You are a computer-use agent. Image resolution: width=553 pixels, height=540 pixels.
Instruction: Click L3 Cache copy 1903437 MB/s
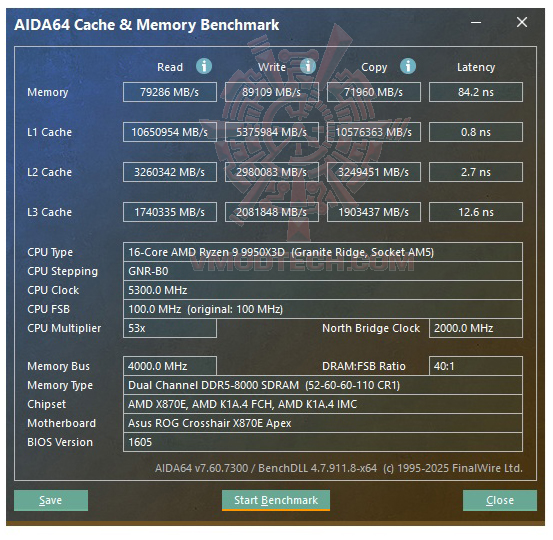pyautogui.click(x=373, y=212)
